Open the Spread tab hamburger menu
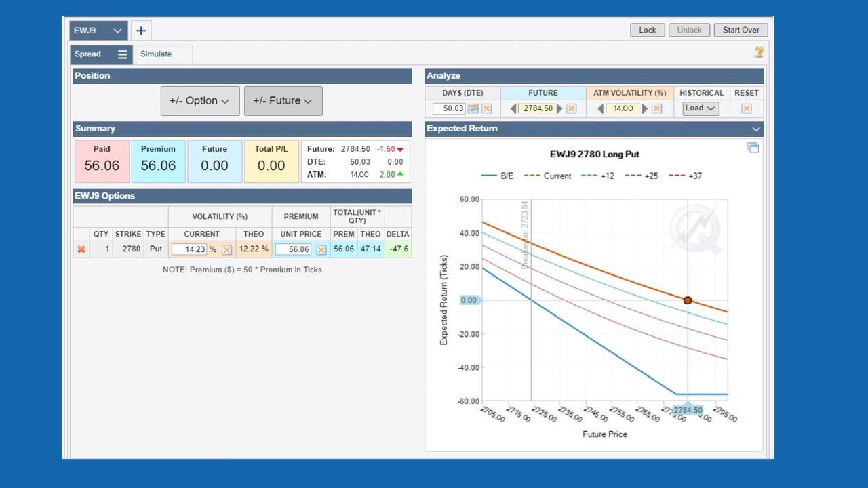868x488 pixels. pyautogui.click(x=123, y=54)
